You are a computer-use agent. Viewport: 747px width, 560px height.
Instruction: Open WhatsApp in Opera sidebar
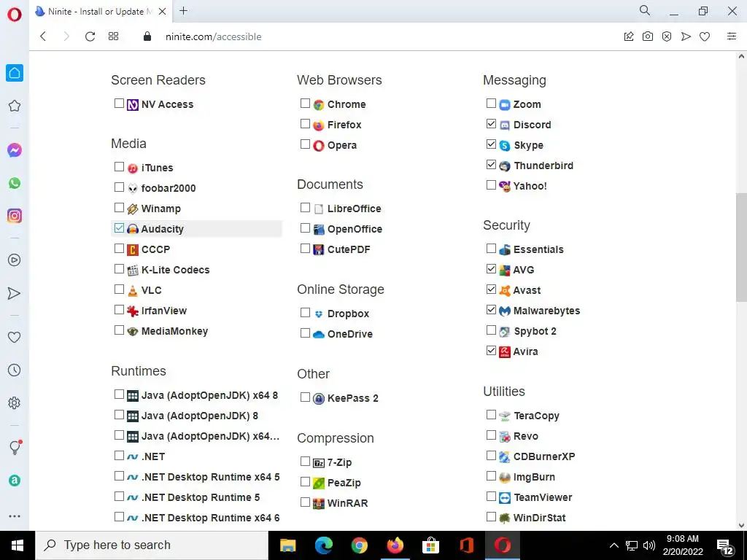click(15, 183)
